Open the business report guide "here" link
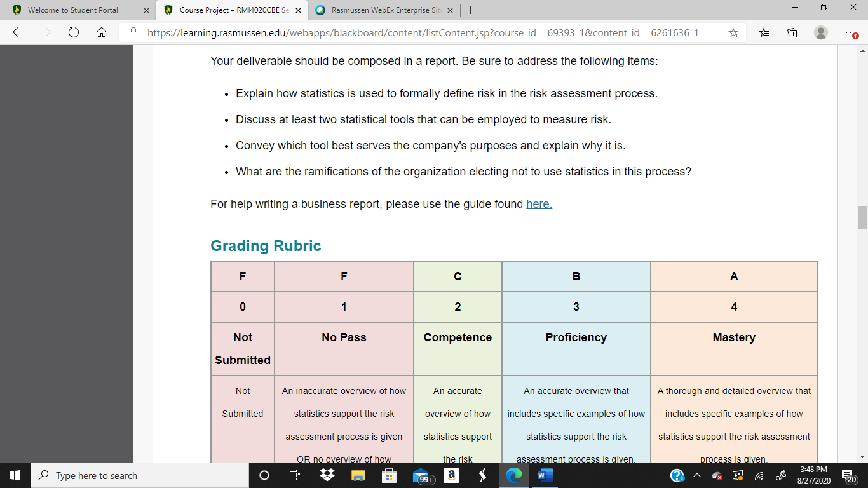The height and width of the screenshot is (488, 868). [539, 204]
